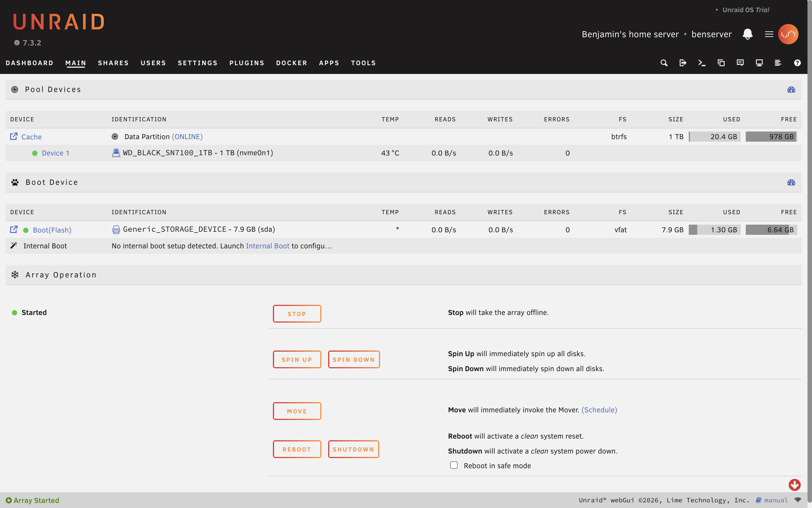Open the hamburger menu beside bell
Screen dimensions: 812x508
click(769, 34)
